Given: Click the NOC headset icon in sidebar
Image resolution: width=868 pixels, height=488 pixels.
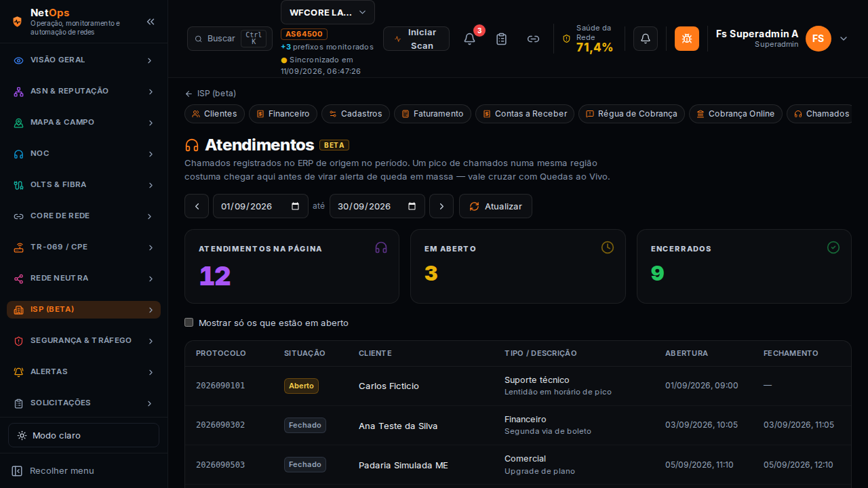Looking at the screenshot, I should pos(18,154).
